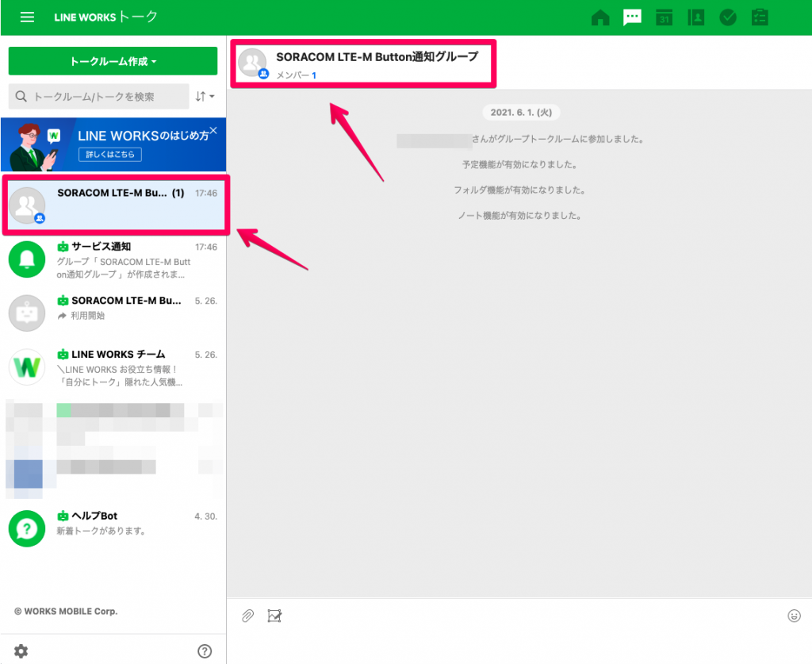Click the LINE WORKS チーム W logo avatar

(27, 367)
